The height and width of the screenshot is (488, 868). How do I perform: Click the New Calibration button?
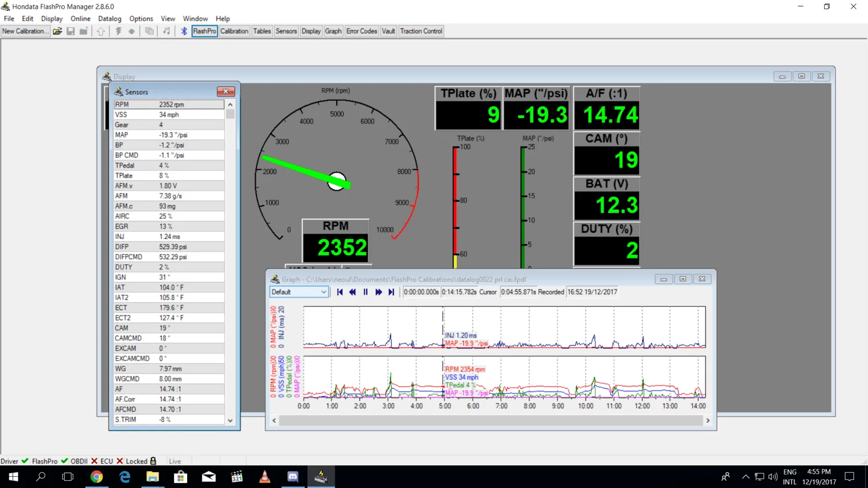25,31
